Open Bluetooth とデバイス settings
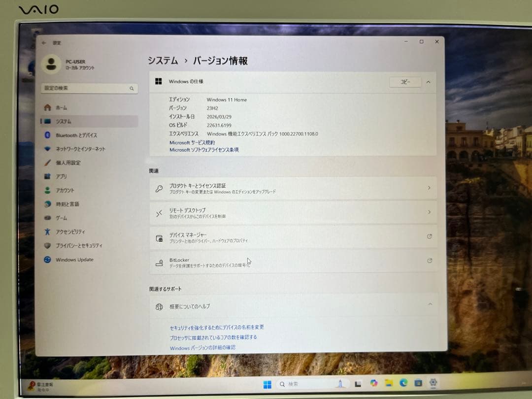The image size is (532, 399). coord(89,135)
